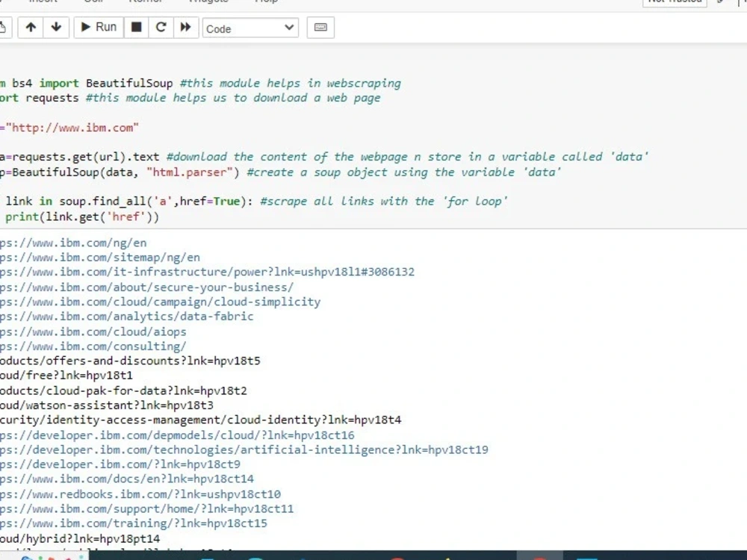
Task: Click the Not Trusted button
Action: pos(675,2)
